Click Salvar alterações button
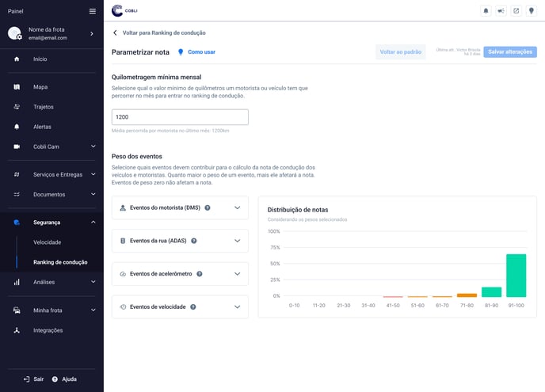 tap(510, 51)
